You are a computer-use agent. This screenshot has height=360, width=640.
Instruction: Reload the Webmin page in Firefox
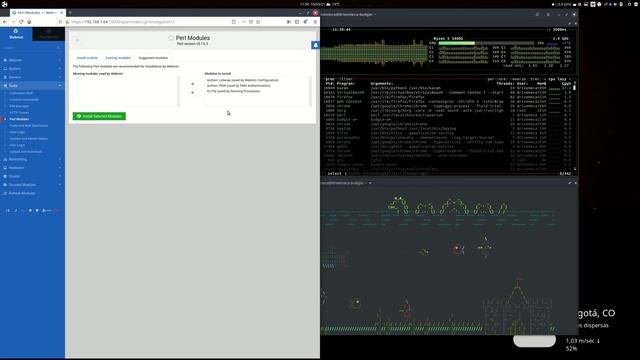pos(21,22)
